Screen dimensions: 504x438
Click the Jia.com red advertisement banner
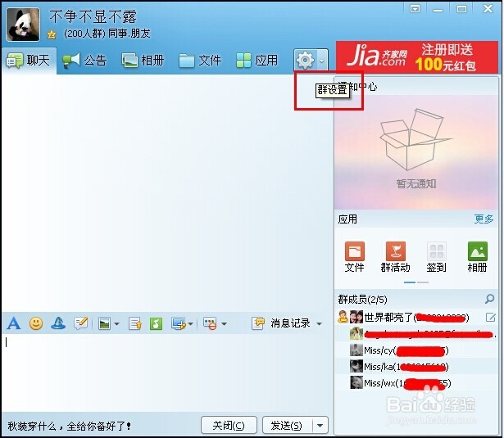click(417, 57)
